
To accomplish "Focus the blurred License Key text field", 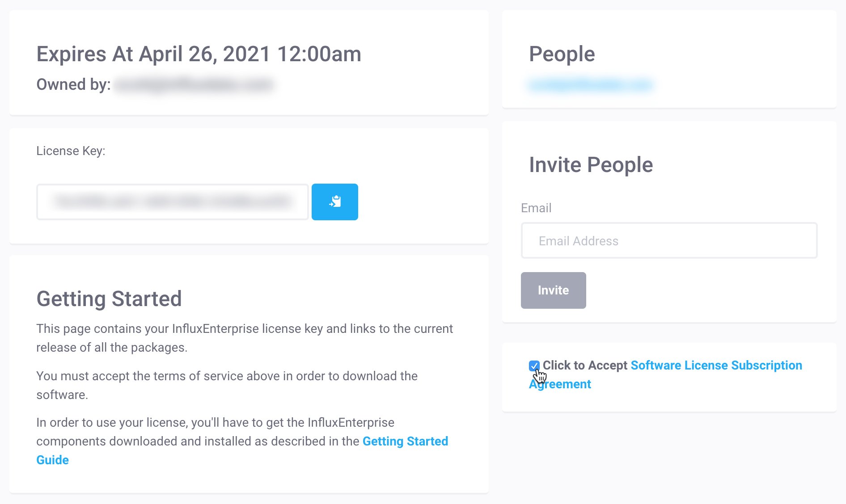I will tap(173, 202).
